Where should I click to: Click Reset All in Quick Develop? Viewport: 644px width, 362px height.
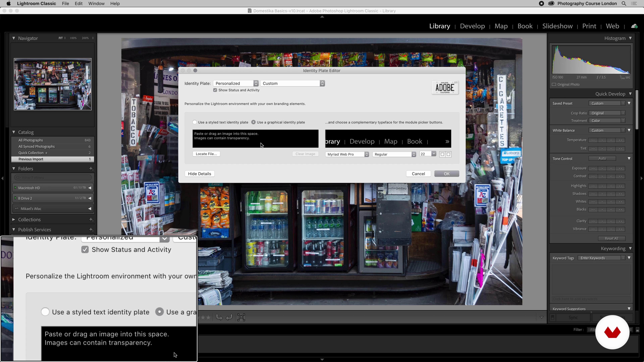click(x=611, y=239)
